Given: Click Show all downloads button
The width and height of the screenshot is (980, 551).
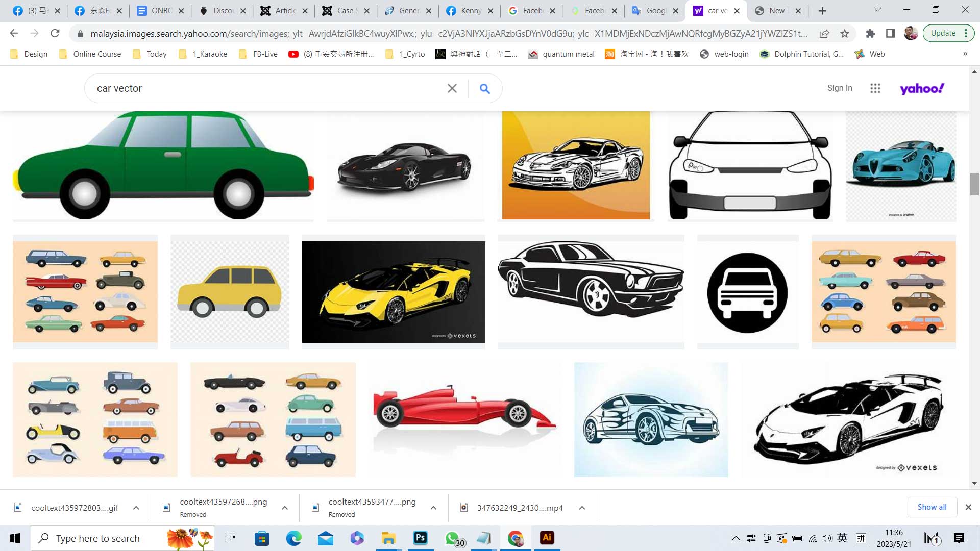Looking at the screenshot, I should [x=932, y=507].
